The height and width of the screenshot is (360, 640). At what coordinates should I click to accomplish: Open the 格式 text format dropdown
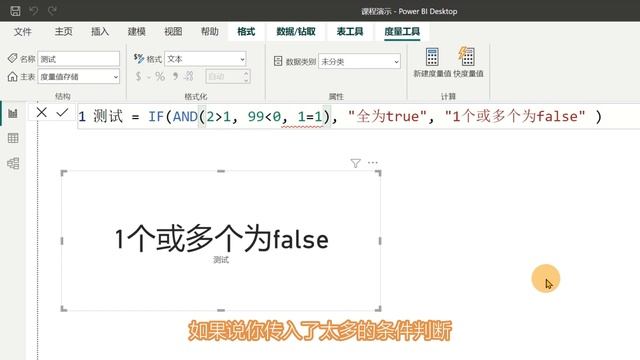click(x=205, y=59)
